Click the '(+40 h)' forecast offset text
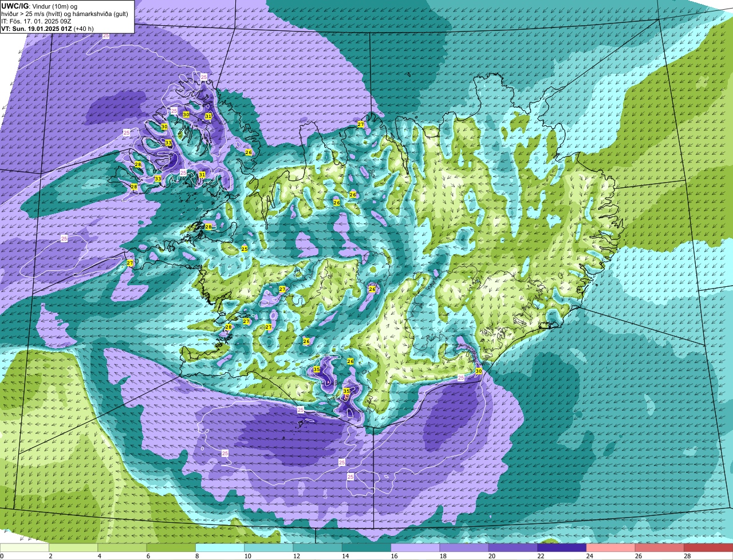 [84, 28]
